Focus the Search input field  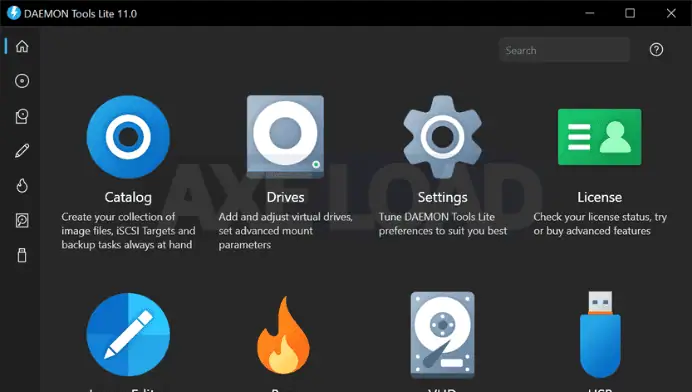(x=564, y=50)
